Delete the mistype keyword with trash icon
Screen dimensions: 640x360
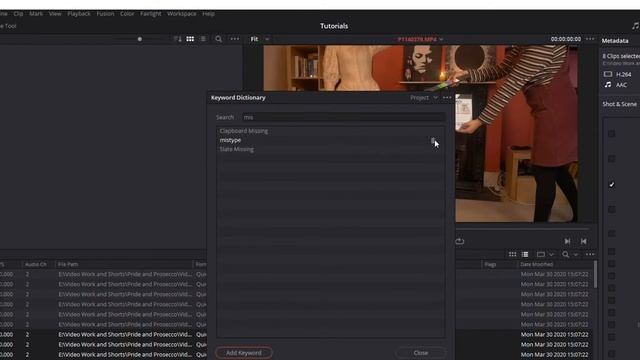pos(433,140)
